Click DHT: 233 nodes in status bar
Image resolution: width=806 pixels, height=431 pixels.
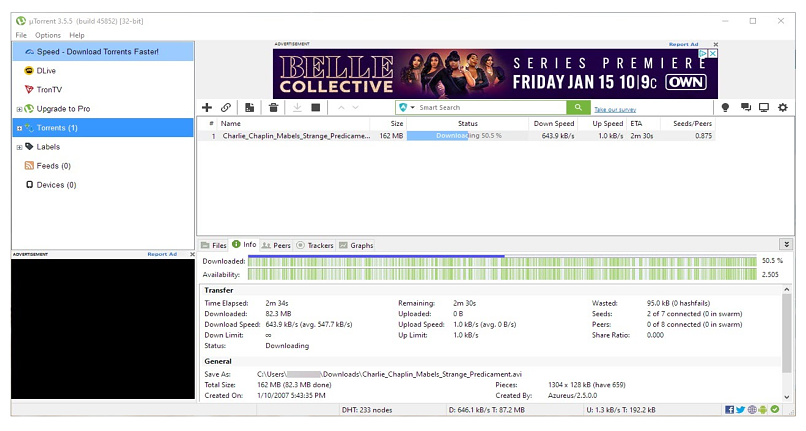tap(367, 410)
